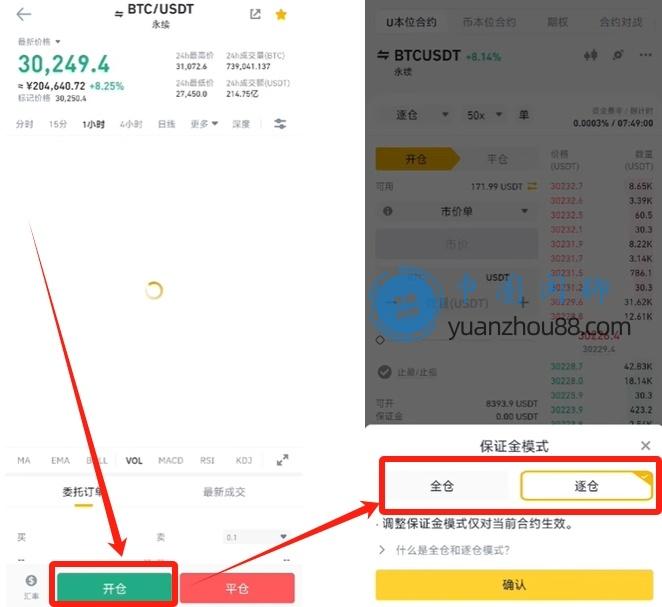
Task: Select the 全仓 cross margin option
Action: [x=442, y=486]
